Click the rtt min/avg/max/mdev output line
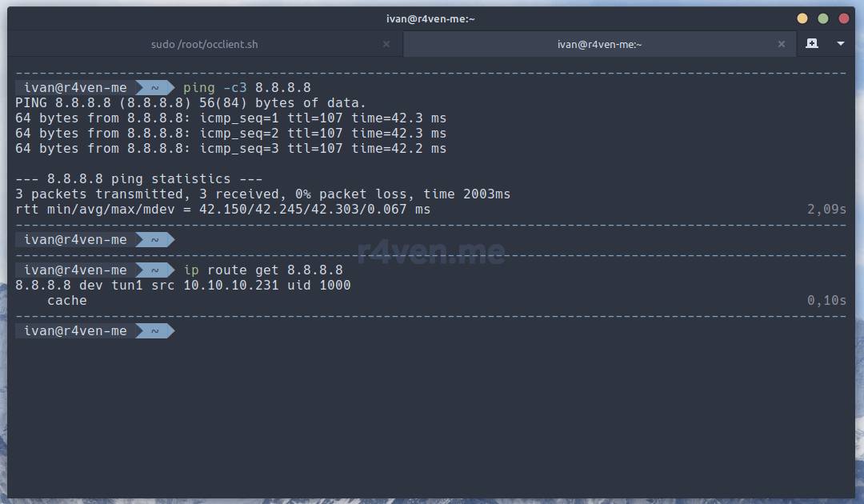 coord(222,210)
